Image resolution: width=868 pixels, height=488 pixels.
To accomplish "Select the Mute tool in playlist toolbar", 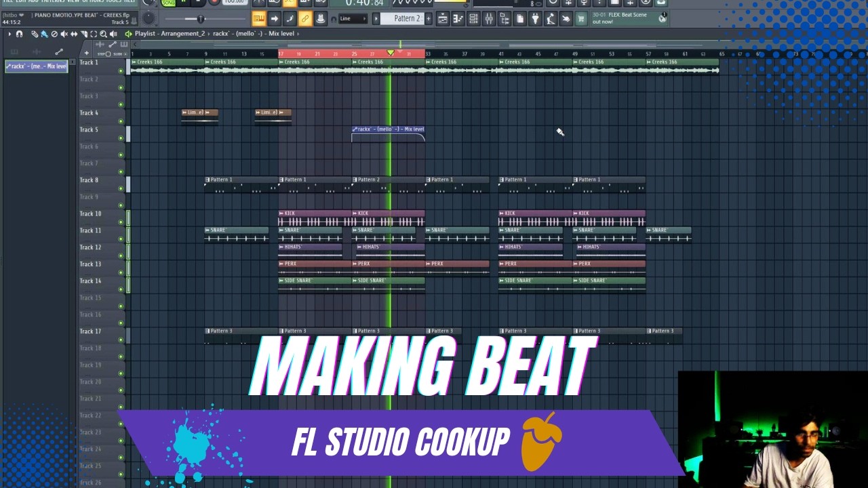I will pyautogui.click(x=64, y=34).
